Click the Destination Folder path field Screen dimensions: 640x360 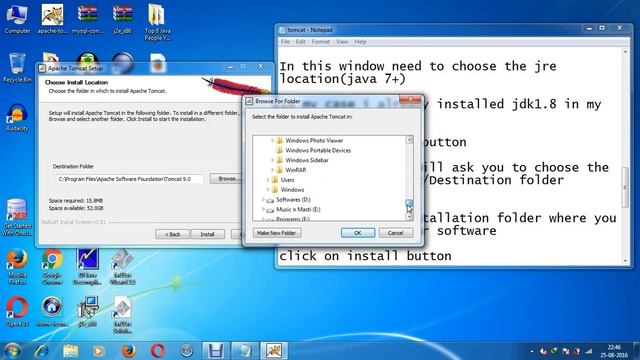[129, 179]
